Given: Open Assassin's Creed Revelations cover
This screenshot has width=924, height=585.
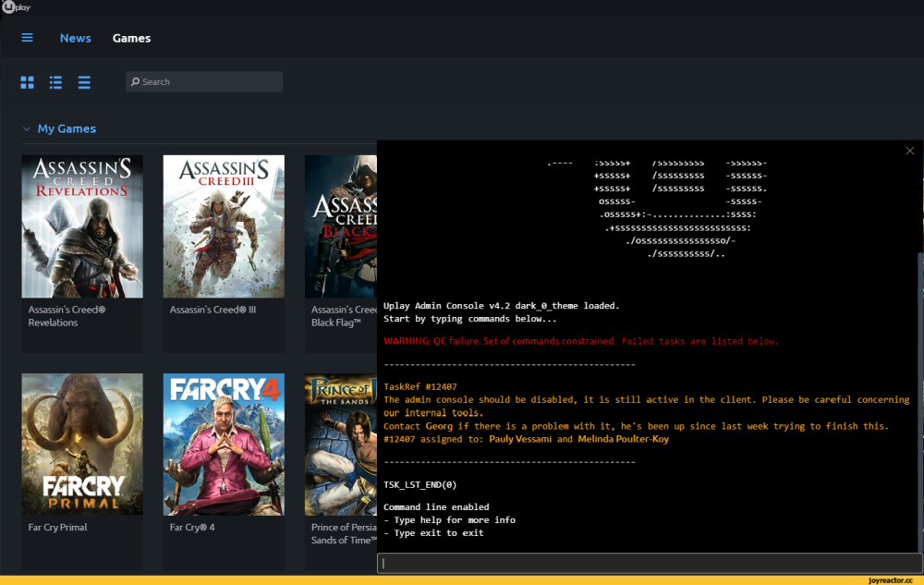Looking at the screenshot, I should tap(82, 226).
